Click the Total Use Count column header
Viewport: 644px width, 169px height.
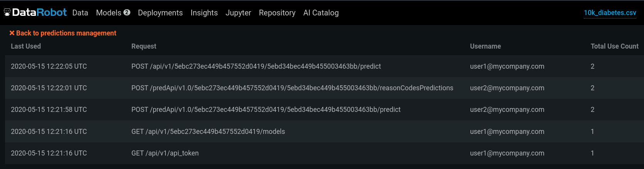[x=614, y=46]
